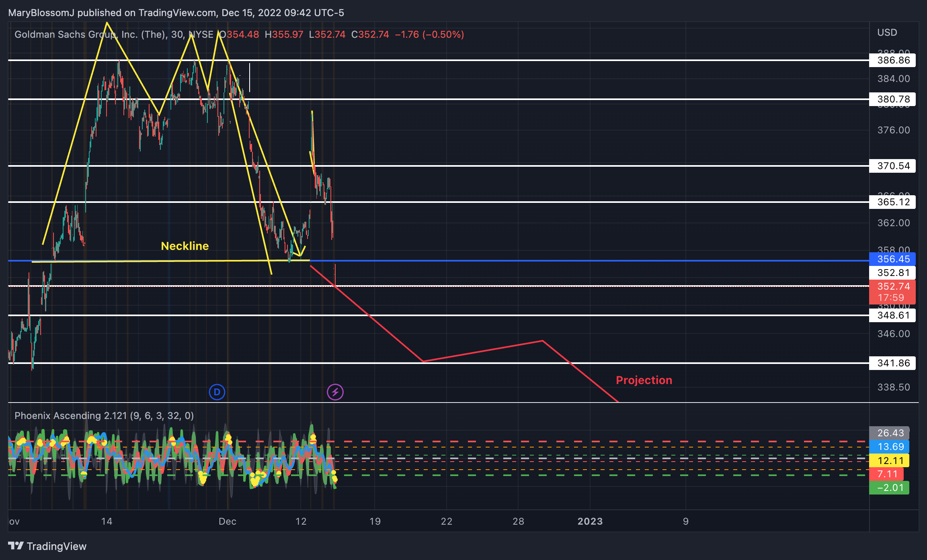The height and width of the screenshot is (560, 927).
Task: Click the blue 13.69 indicator value label
Action: coord(890,447)
